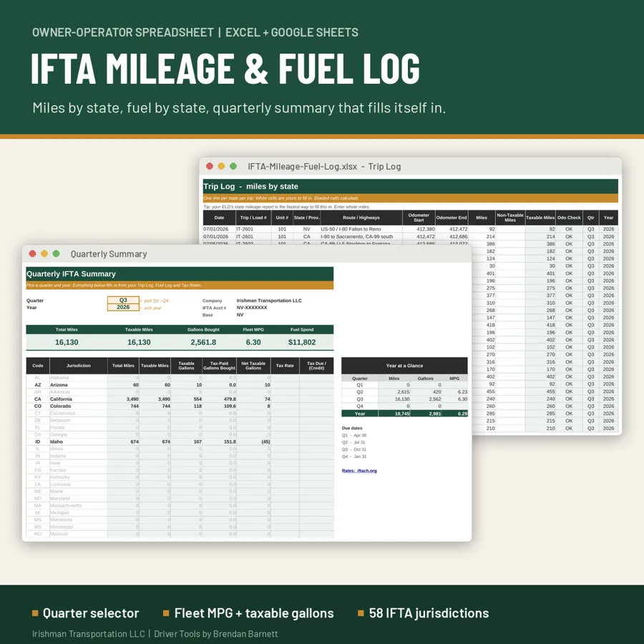Open the Rates: iftach.org link
Screen dimensions: 644x644
tap(359, 471)
